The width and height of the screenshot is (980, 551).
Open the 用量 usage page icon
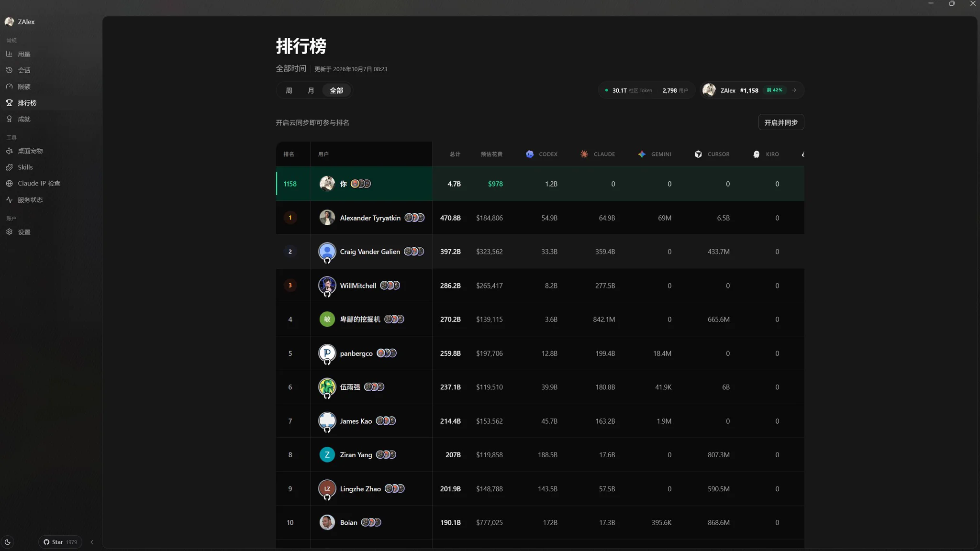point(9,54)
